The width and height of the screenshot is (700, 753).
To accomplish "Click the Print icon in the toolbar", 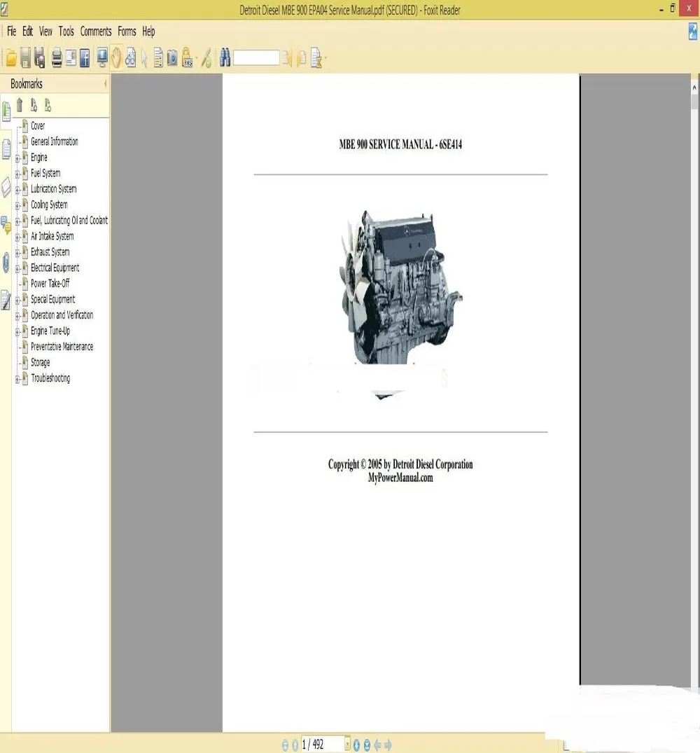I will pyautogui.click(x=57, y=58).
